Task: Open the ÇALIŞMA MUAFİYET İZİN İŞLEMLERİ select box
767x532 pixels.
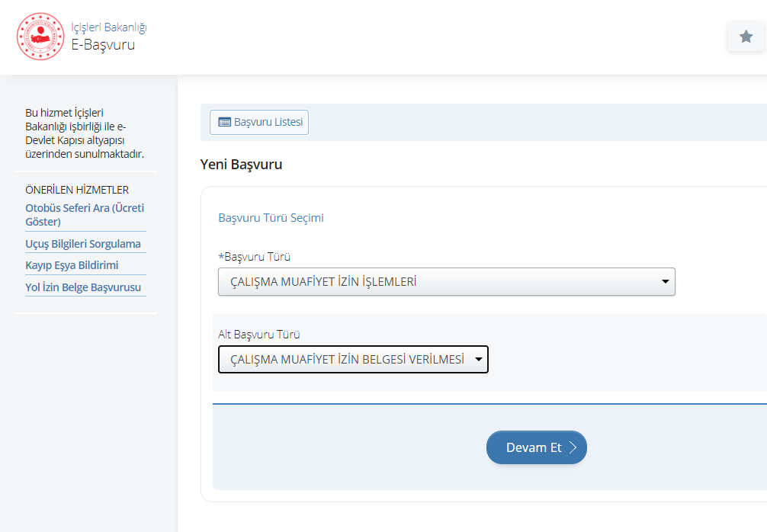Action: (x=446, y=282)
